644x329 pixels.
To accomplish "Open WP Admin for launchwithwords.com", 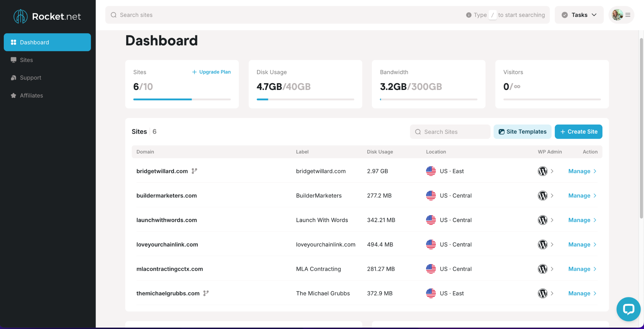I will click(542, 220).
